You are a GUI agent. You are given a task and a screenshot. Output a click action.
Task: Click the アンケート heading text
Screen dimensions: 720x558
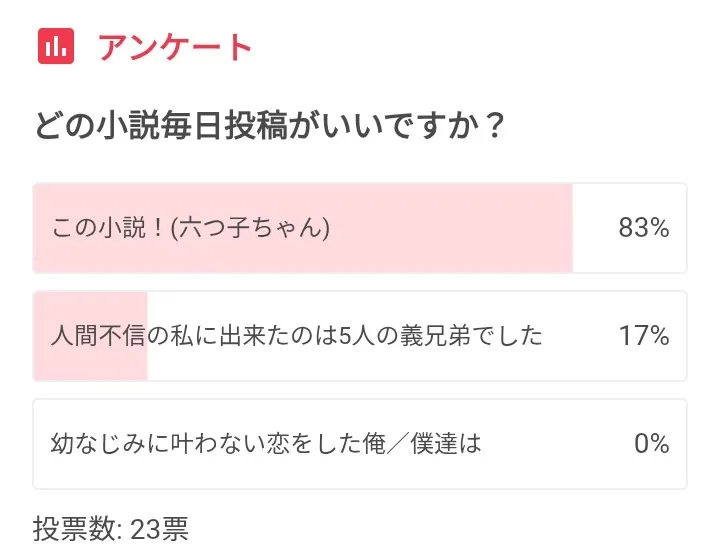point(175,47)
